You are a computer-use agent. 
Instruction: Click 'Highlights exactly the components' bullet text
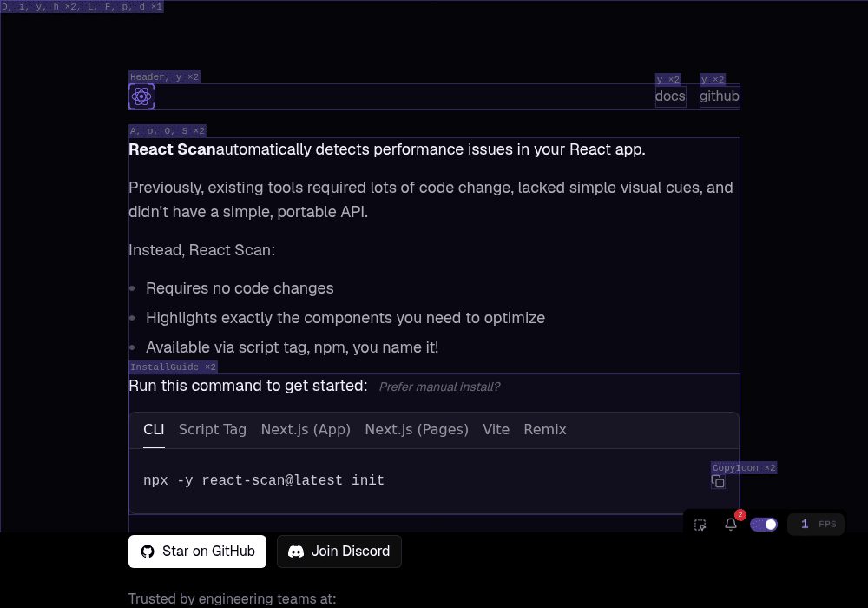click(x=345, y=318)
